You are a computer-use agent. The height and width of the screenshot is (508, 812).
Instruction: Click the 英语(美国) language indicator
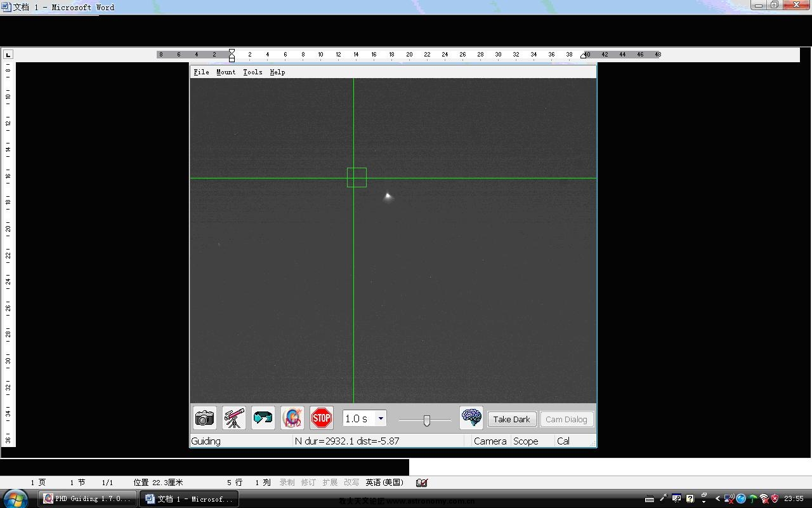[x=384, y=483]
